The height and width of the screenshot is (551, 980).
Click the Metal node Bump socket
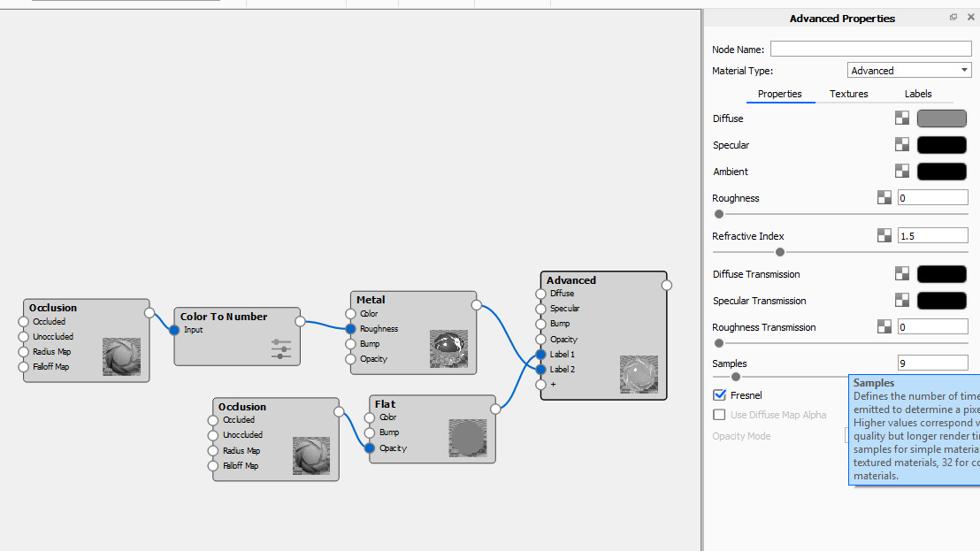point(350,343)
